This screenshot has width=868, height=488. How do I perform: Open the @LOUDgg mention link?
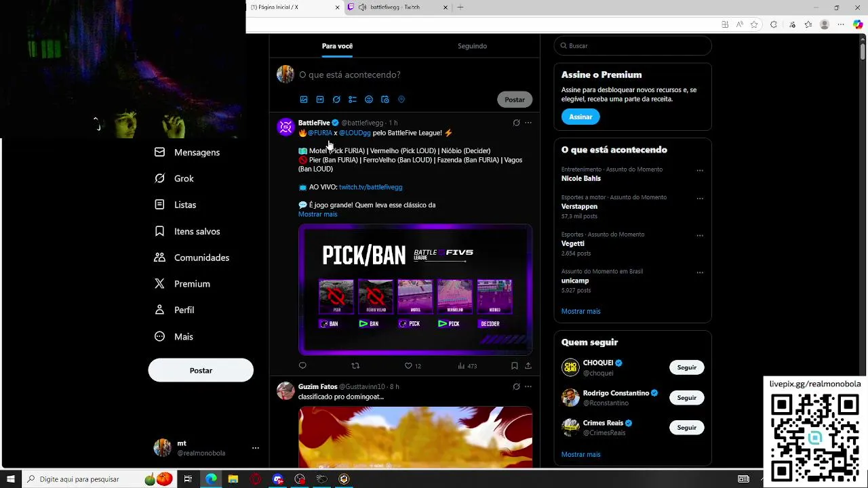click(x=355, y=133)
